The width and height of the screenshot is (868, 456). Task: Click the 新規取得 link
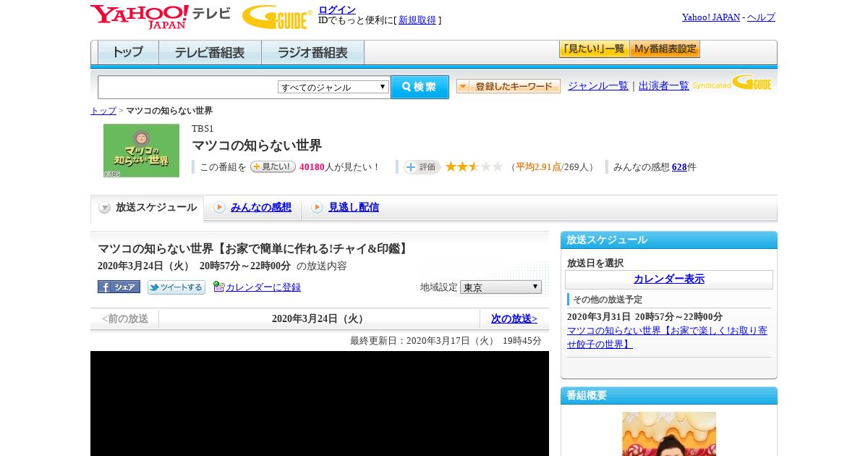coord(417,20)
